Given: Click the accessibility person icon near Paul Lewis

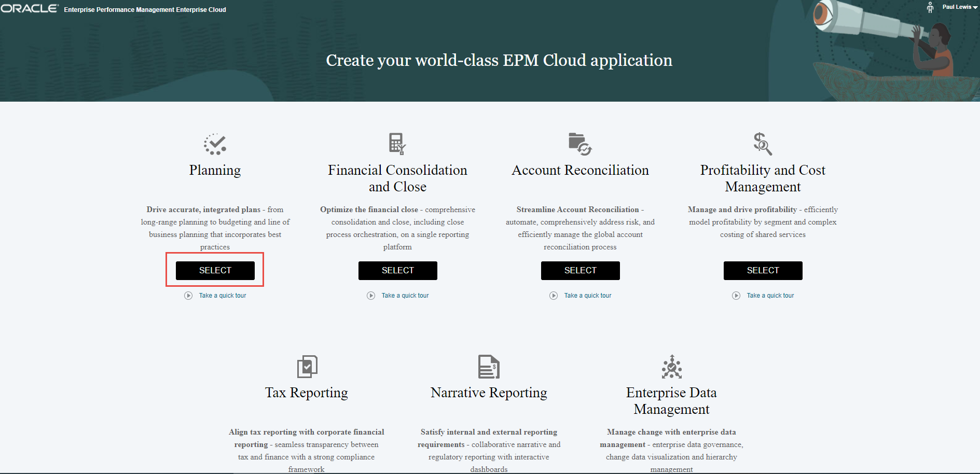Looking at the screenshot, I should (x=930, y=7).
